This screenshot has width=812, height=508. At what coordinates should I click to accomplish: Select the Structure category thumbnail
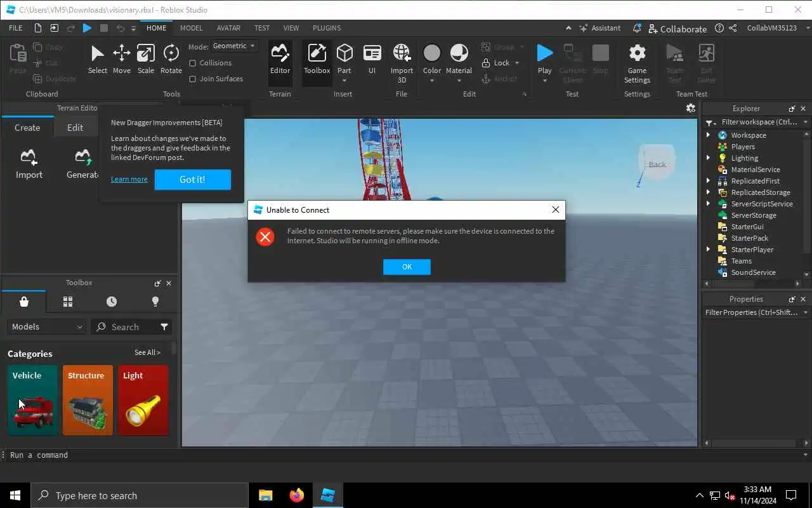[88, 400]
